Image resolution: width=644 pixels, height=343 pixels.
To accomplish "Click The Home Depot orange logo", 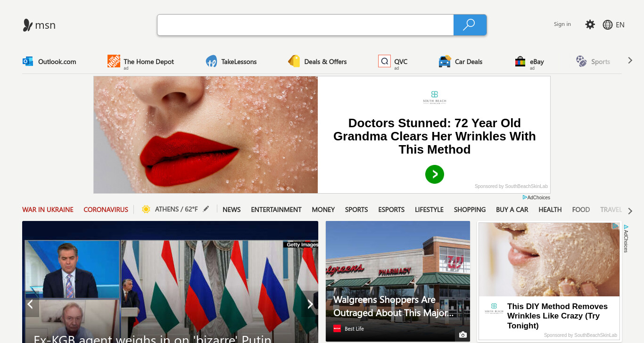I will (x=114, y=61).
